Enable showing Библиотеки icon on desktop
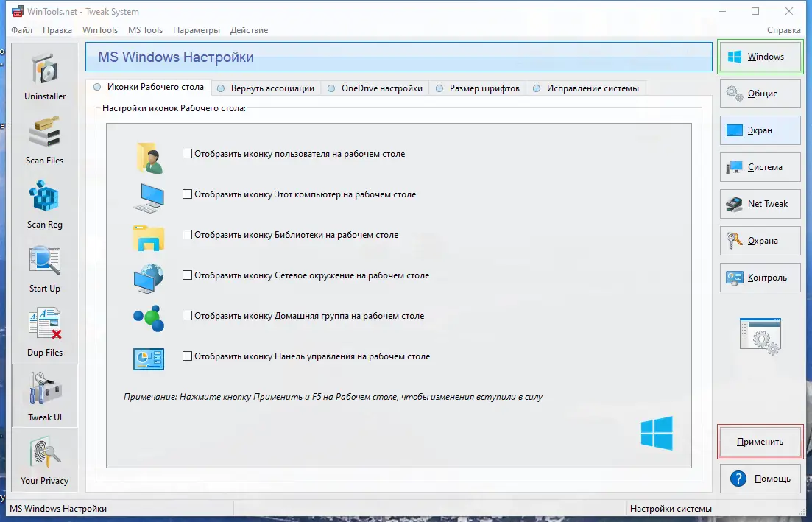The width and height of the screenshot is (812, 522). [x=188, y=235]
